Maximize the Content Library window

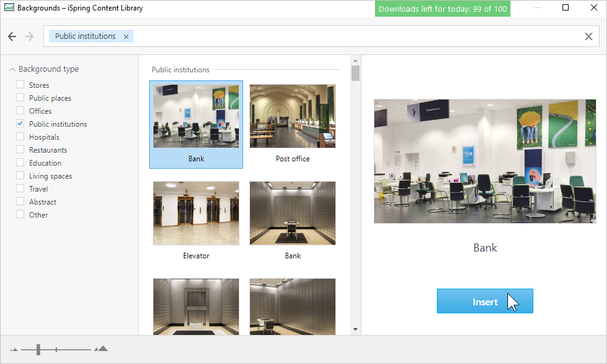pos(566,8)
